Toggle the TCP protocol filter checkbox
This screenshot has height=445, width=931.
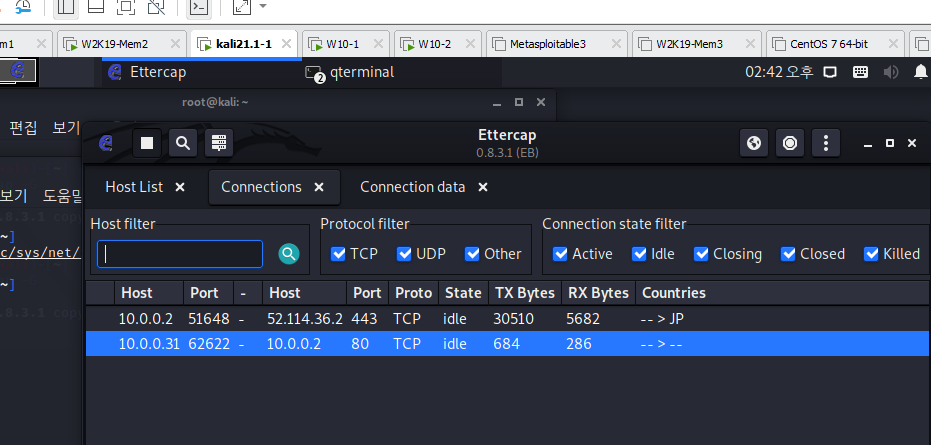[x=338, y=254]
